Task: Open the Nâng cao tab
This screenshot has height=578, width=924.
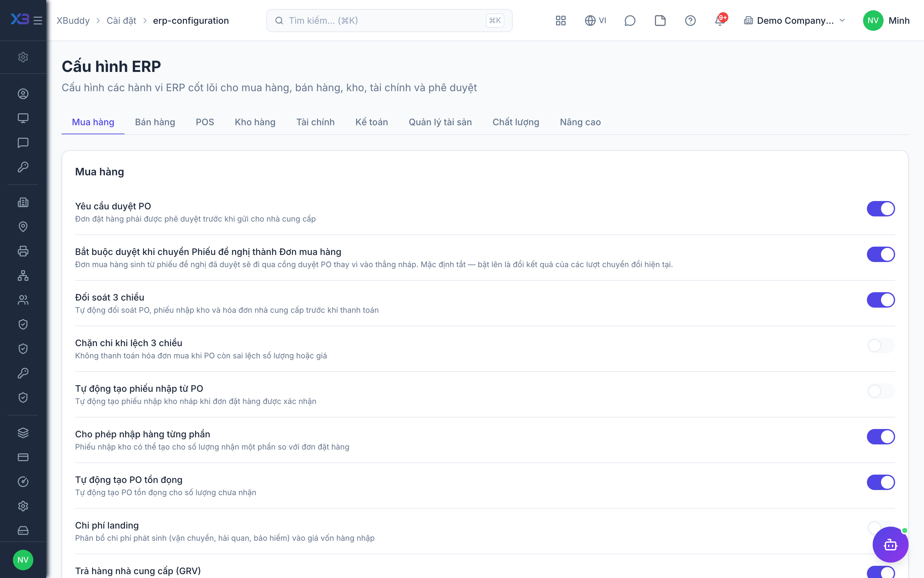Action: point(580,122)
